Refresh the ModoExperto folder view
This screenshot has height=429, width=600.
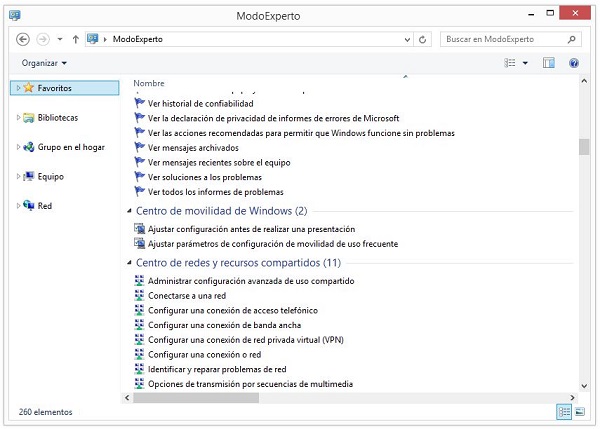click(x=424, y=39)
